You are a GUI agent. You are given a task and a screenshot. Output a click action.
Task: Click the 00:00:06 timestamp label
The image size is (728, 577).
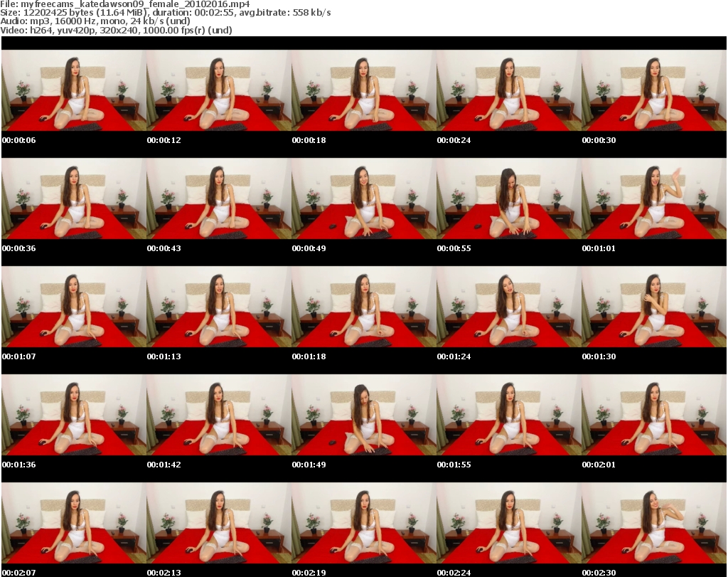(18, 140)
